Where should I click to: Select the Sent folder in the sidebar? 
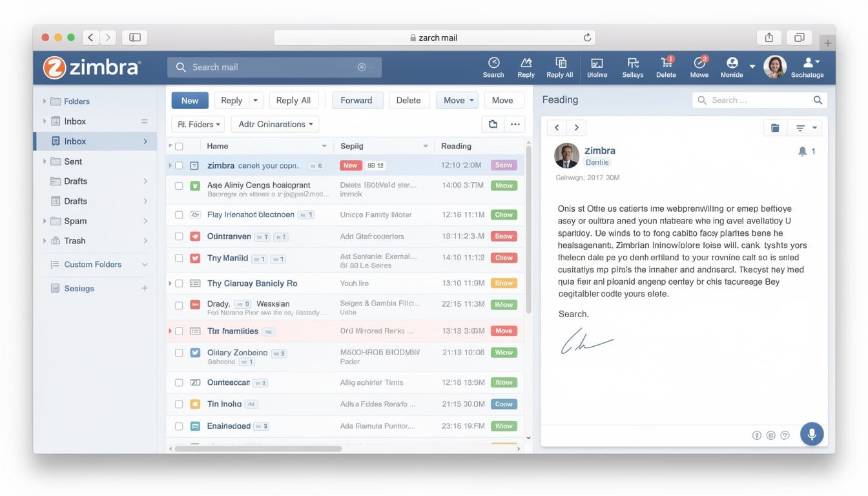pos(73,161)
